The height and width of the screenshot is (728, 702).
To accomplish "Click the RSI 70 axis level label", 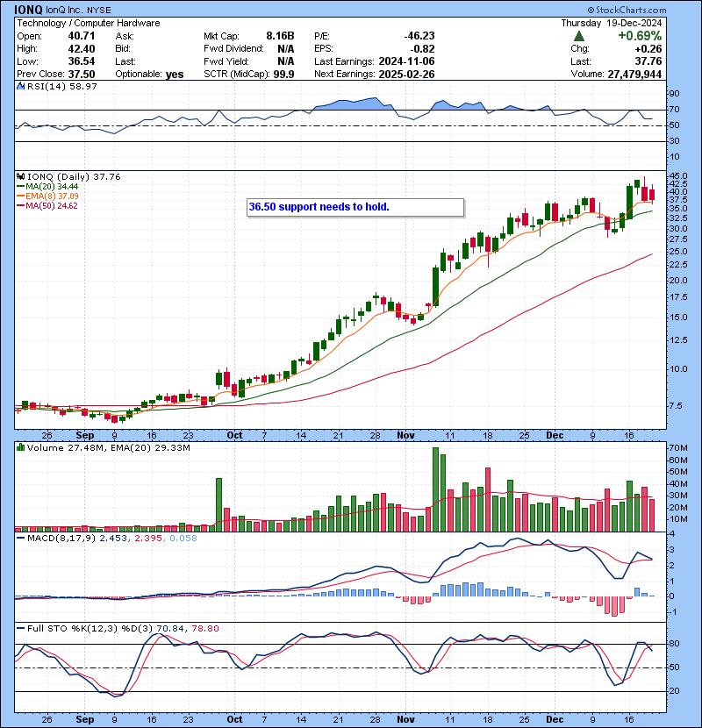I will pyautogui.click(x=674, y=110).
